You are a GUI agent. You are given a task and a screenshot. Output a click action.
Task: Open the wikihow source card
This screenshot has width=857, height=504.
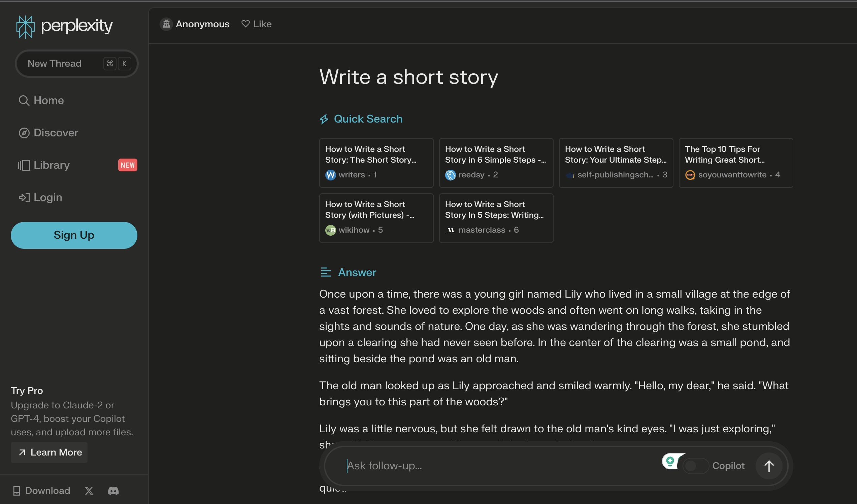click(376, 217)
